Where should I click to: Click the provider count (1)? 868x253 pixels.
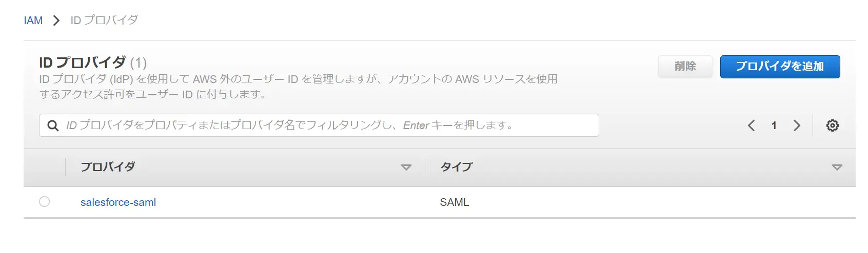139,63
